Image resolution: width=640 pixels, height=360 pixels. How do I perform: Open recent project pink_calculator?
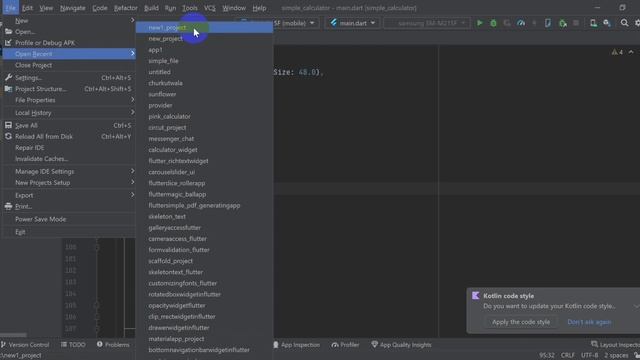(204, 116)
